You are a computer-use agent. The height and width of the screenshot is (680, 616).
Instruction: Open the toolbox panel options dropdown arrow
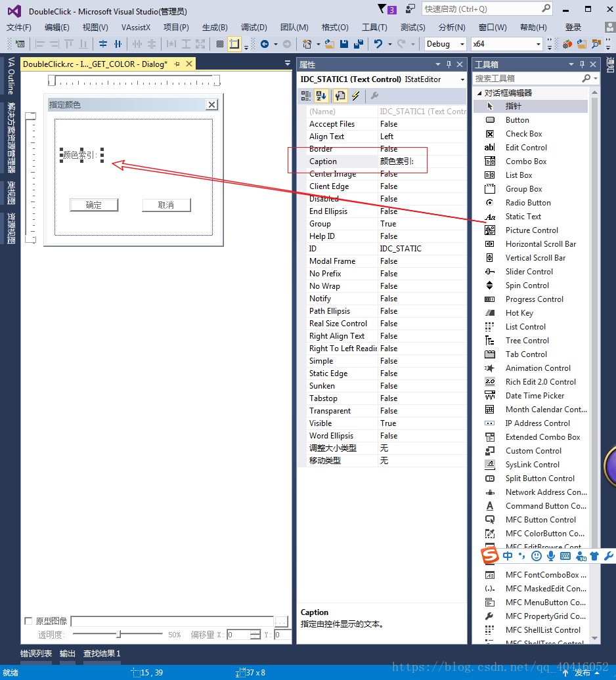pos(571,64)
